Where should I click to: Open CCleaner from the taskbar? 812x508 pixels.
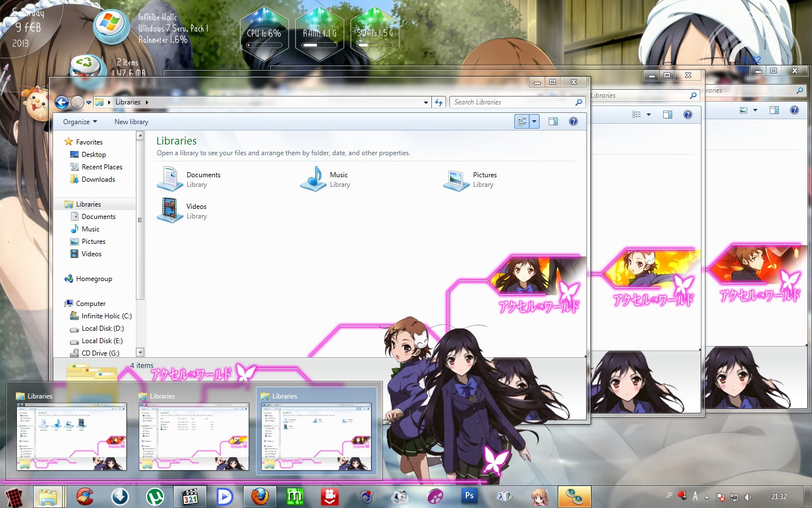(x=85, y=497)
